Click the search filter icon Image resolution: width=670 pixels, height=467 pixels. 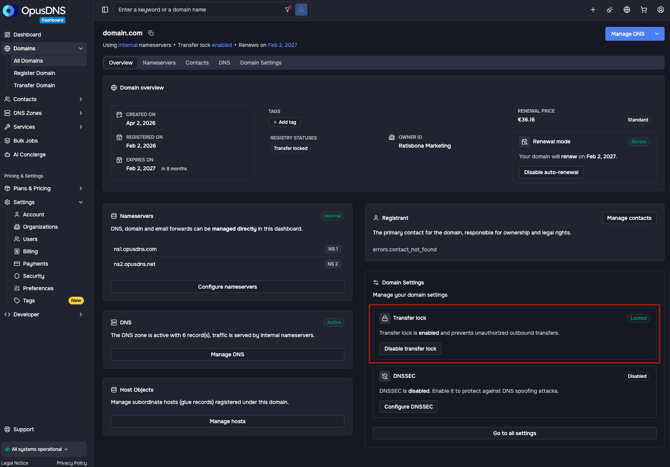[288, 9]
